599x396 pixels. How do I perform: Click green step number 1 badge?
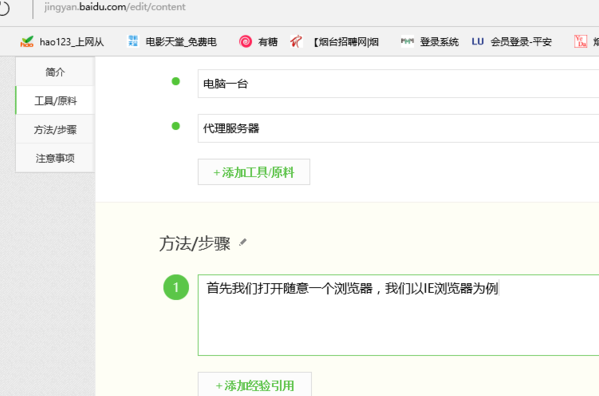point(176,287)
